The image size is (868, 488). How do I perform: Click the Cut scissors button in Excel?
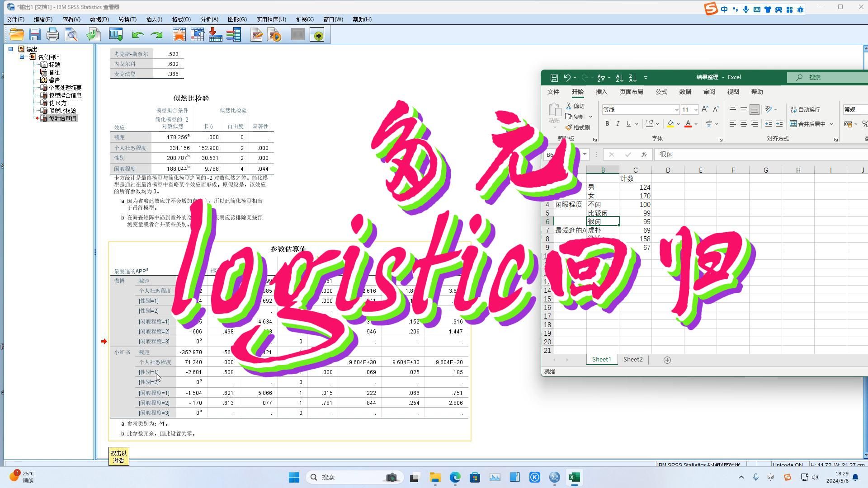coord(576,106)
